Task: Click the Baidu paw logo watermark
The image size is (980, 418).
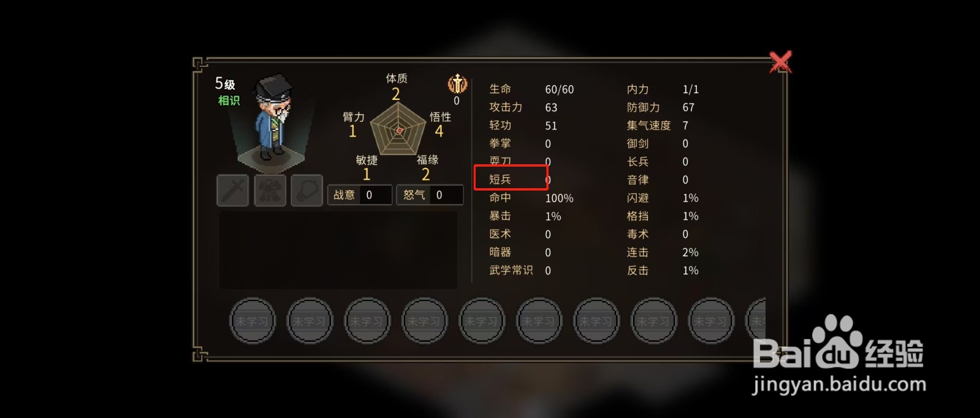Action: [x=837, y=341]
